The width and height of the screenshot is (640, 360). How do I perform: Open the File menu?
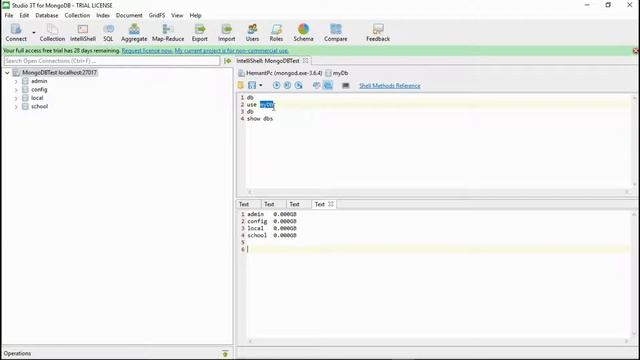9,15
